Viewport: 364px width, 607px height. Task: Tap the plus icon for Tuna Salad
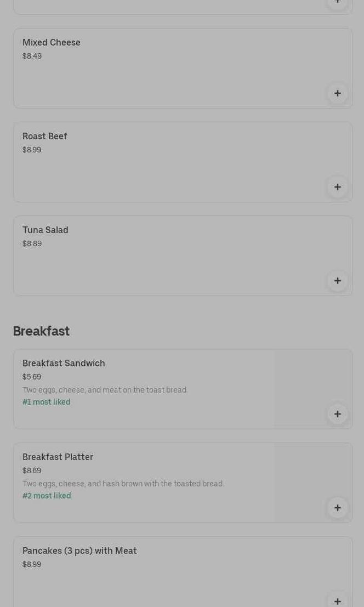pos(337,281)
